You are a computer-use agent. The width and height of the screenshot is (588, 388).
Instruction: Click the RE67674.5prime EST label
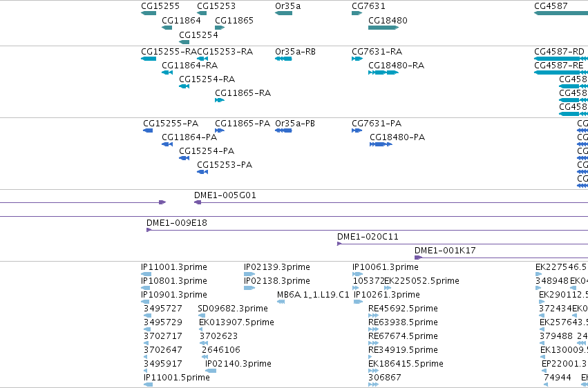pyautogui.click(x=403, y=336)
